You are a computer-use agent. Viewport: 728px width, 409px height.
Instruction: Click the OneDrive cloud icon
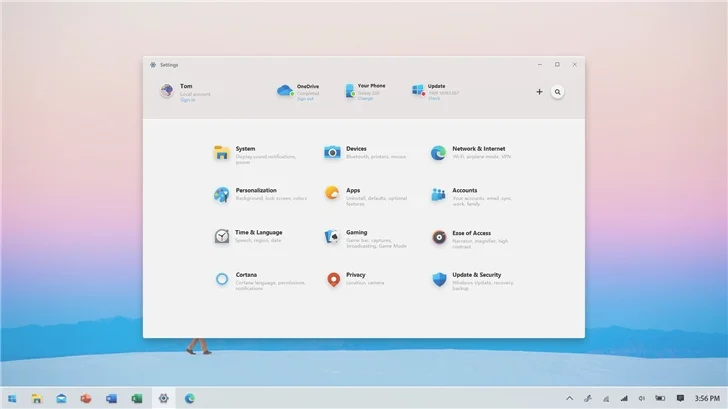[x=285, y=90]
